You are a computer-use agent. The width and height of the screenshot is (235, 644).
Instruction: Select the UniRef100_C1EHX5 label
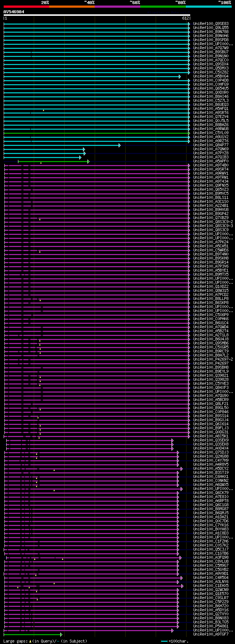pos(211,586)
